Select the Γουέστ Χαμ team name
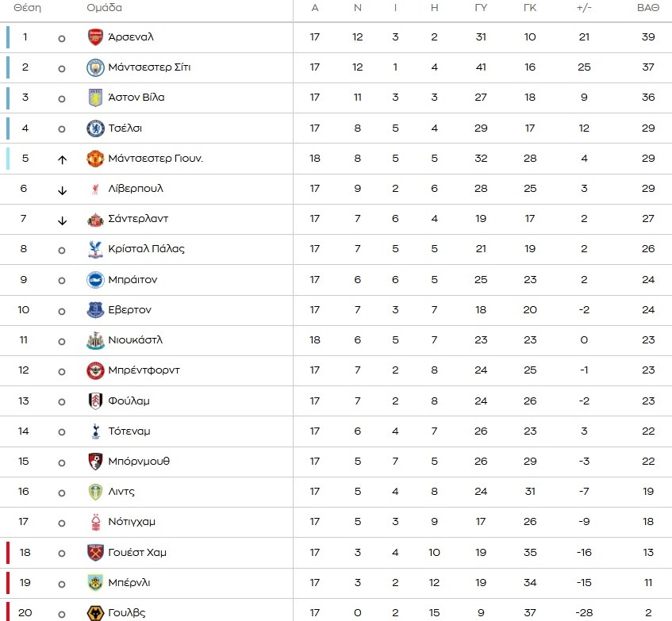672x621 pixels. (x=137, y=553)
